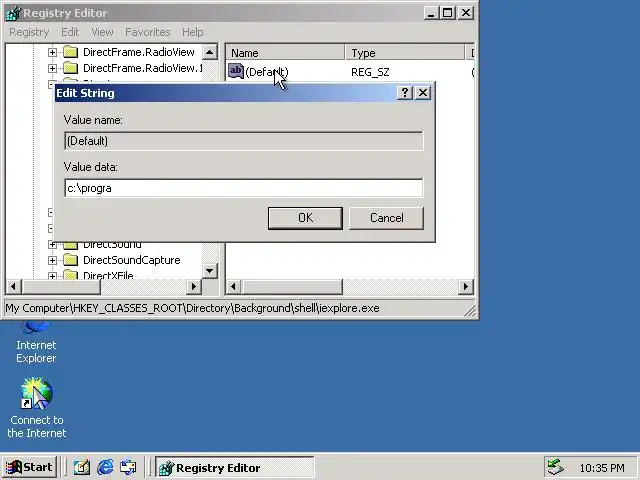The width and height of the screenshot is (640, 480).
Task: Select the DirectFrame.RadioView folder icon
Action: 71,52
